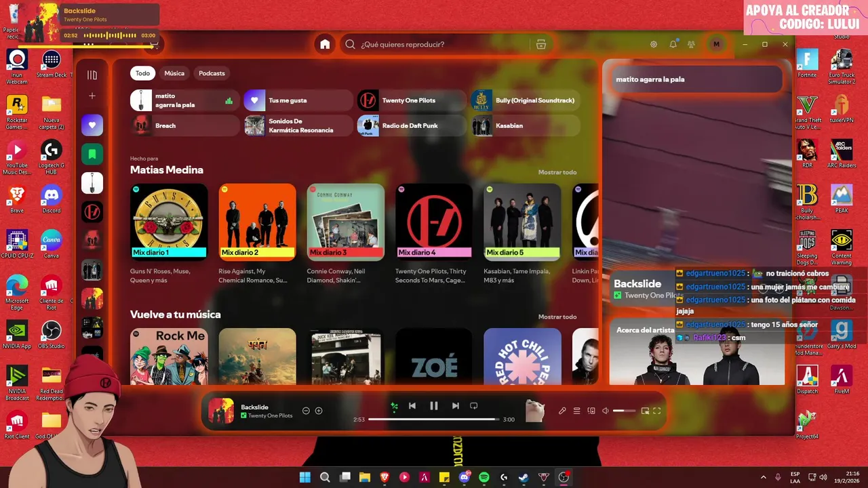Open the Rockstar Games desktop icon

point(17,111)
